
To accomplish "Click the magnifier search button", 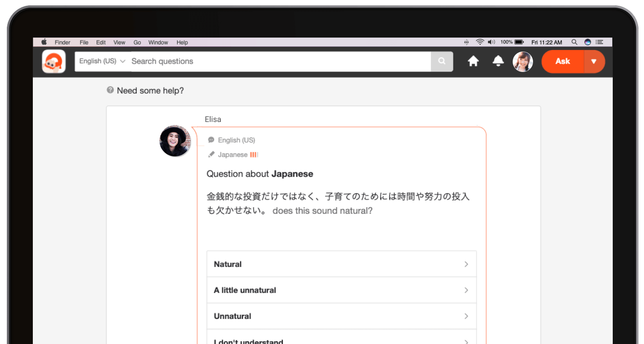I will [x=442, y=61].
